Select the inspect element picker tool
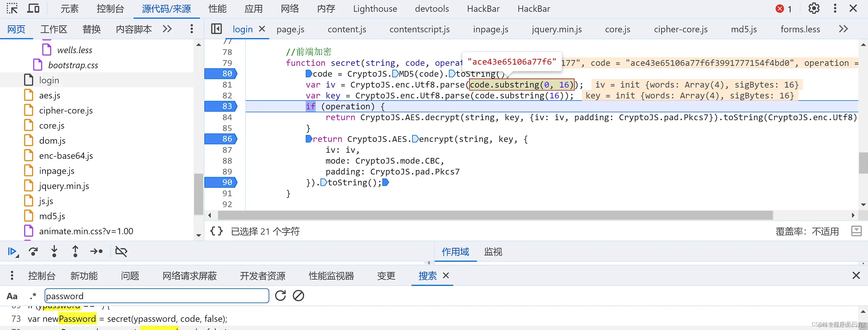 12,8
